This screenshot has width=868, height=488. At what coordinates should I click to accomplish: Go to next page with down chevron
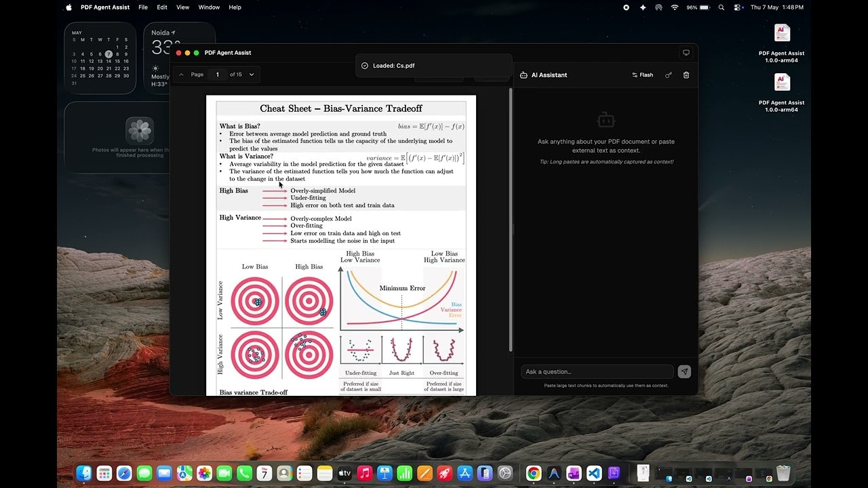coord(252,75)
